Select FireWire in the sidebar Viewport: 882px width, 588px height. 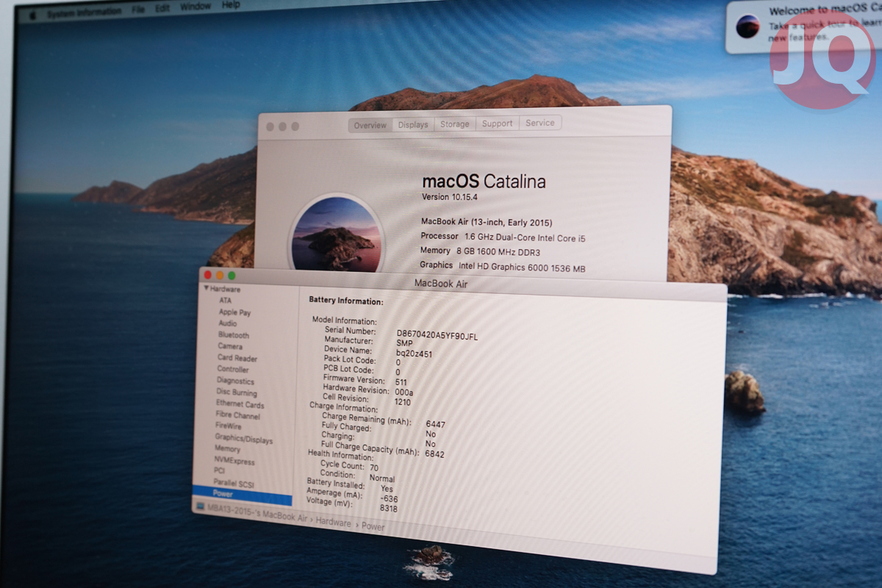pyautogui.click(x=228, y=426)
